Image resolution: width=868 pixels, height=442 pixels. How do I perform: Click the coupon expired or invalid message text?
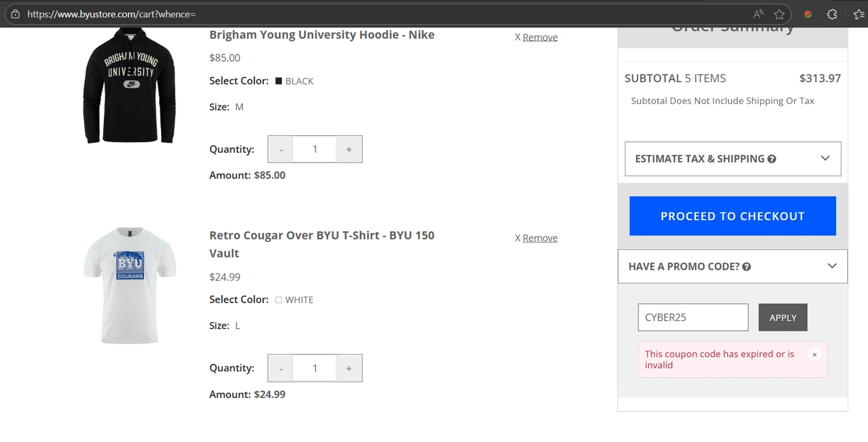tap(720, 359)
